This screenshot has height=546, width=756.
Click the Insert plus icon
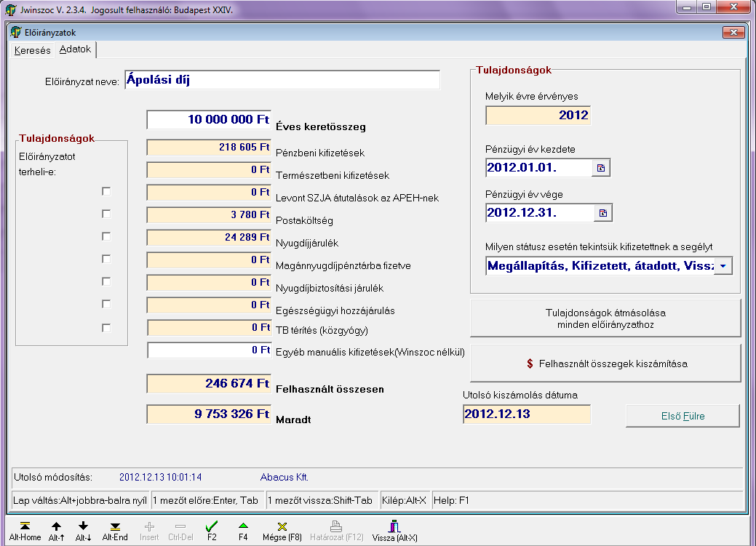(x=149, y=526)
